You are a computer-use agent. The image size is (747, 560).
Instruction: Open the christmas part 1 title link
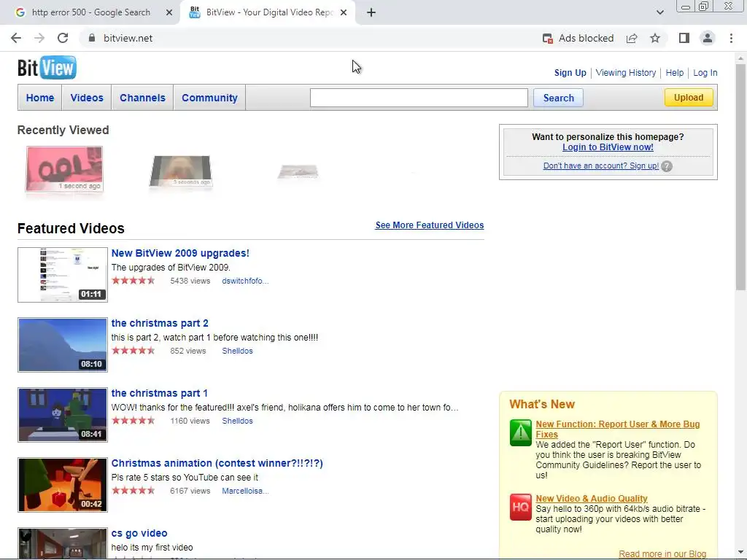pos(159,393)
